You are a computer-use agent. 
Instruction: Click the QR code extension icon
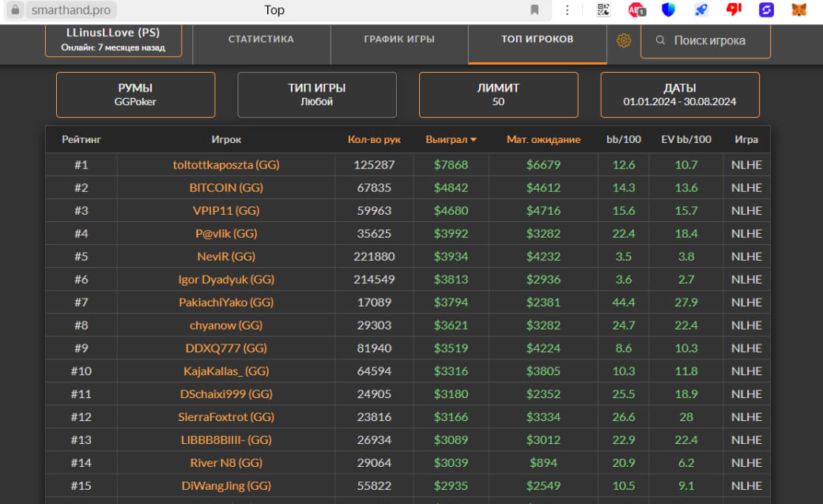(603, 10)
